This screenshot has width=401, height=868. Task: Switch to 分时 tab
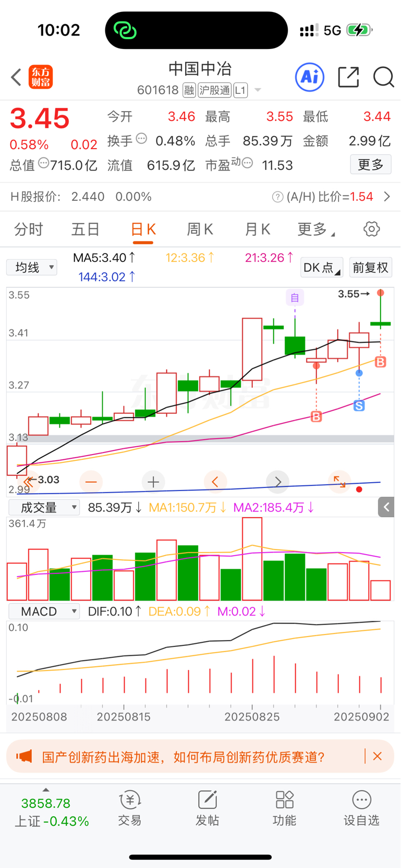pos(29,229)
